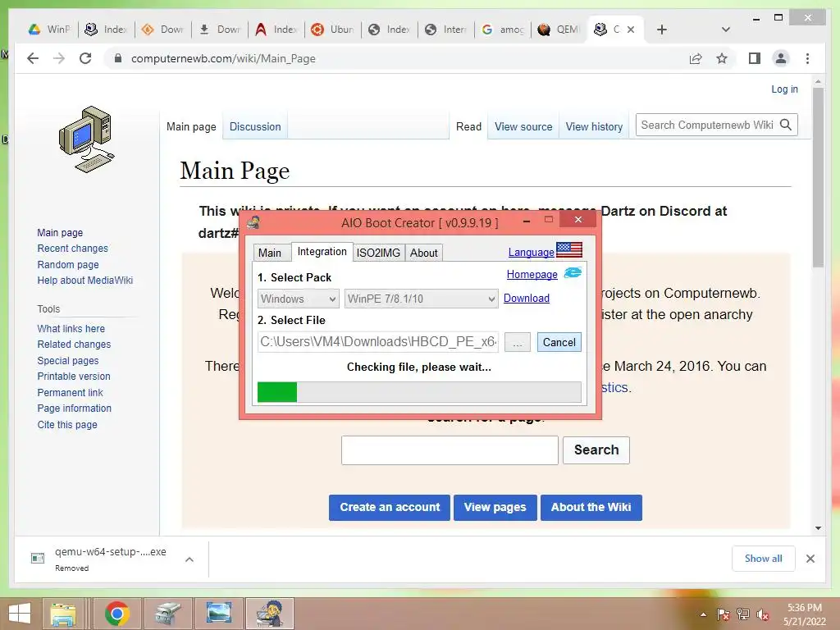Click the Internet Explorer homepage icon
Image resolution: width=840 pixels, height=630 pixels.
[x=573, y=273]
